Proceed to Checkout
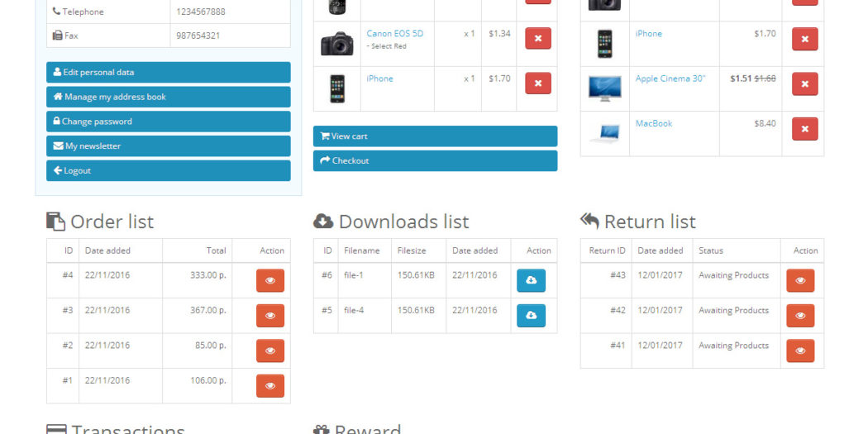Screen dimensions: 868x434 click(x=435, y=161)
